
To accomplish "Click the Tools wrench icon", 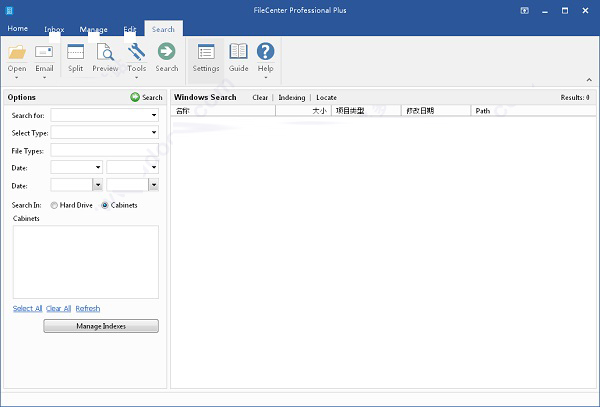I will (x=137, y=52).
